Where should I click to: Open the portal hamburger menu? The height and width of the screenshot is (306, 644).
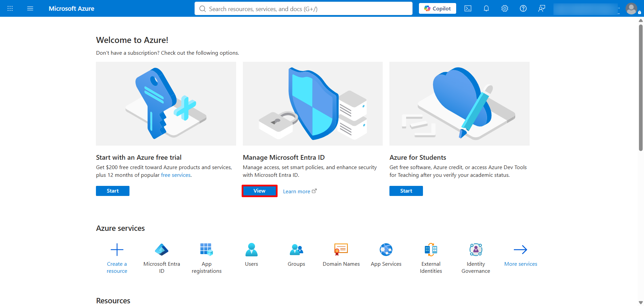pos(30,8)
